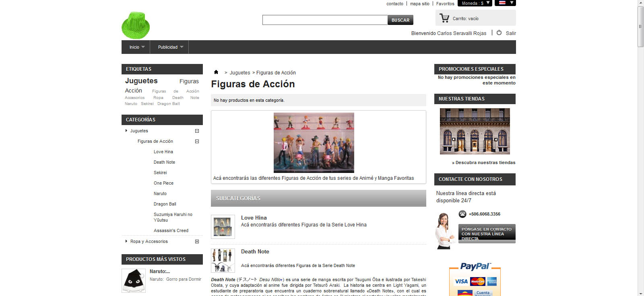Open the Publicidad menu
This screenshot has width=644, height=296.
click(169, 47)
